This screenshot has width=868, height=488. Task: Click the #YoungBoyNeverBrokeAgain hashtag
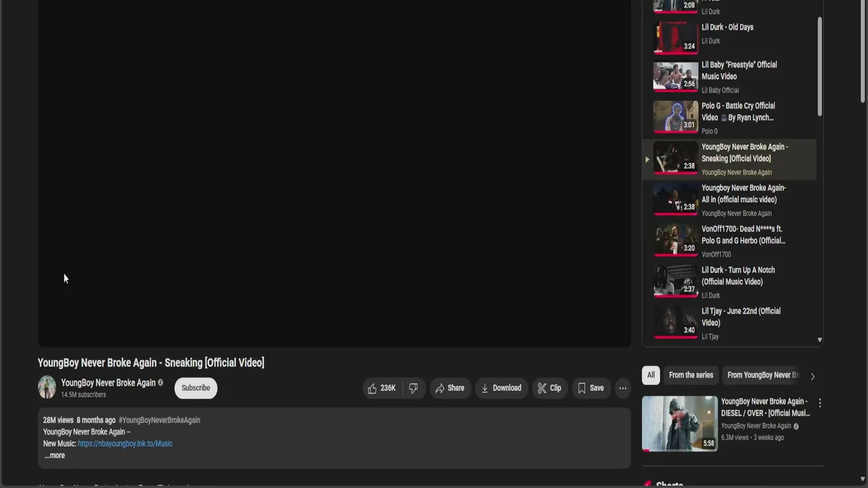[x=159, y=420]
